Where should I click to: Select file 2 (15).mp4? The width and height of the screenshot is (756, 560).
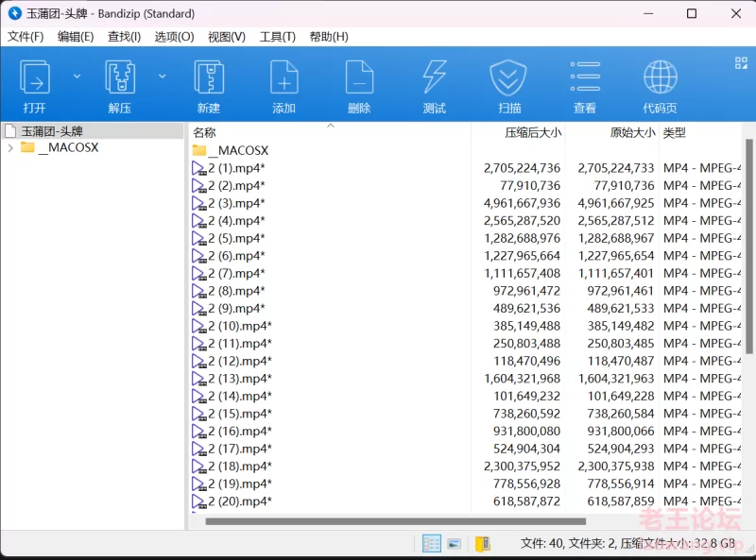pos(240,414)
